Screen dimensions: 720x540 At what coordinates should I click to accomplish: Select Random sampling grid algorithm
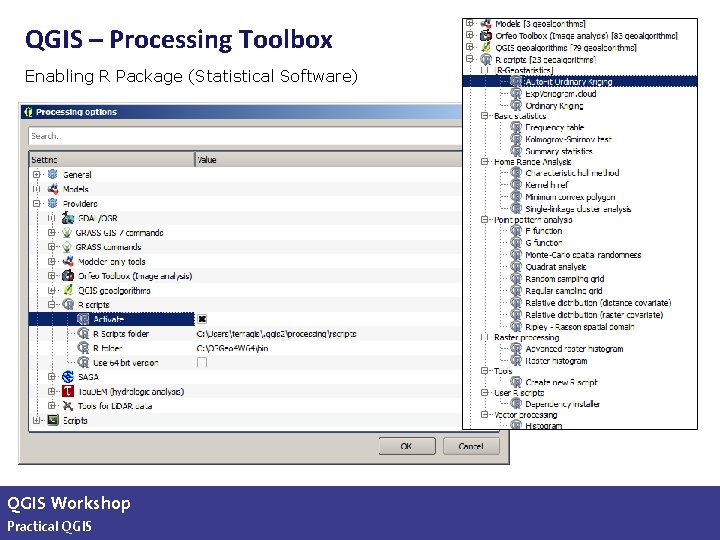click(x=564, y=279)
